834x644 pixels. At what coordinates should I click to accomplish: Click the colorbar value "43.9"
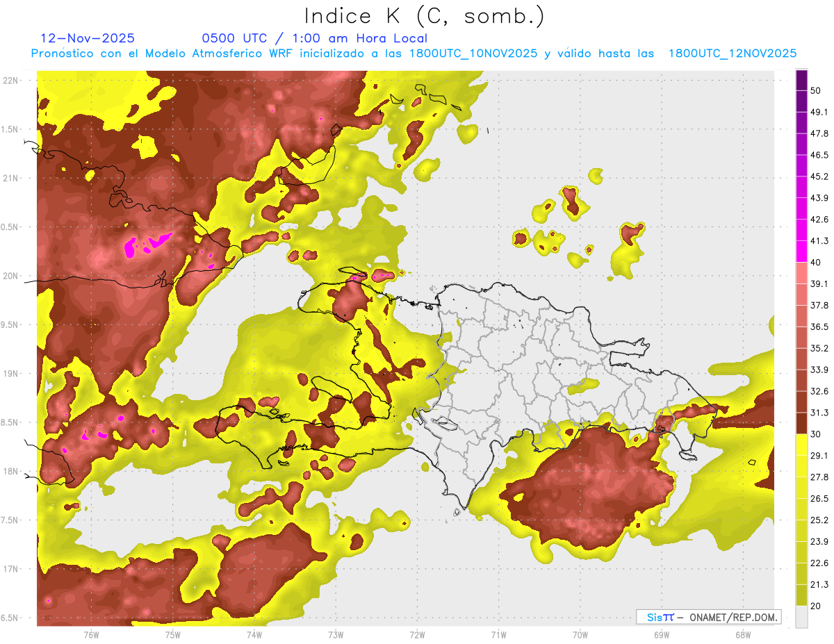[819, 198]
